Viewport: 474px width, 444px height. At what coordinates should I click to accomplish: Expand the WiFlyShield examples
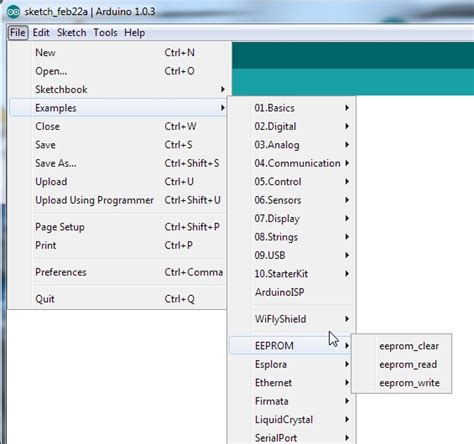tap(292, 319)
